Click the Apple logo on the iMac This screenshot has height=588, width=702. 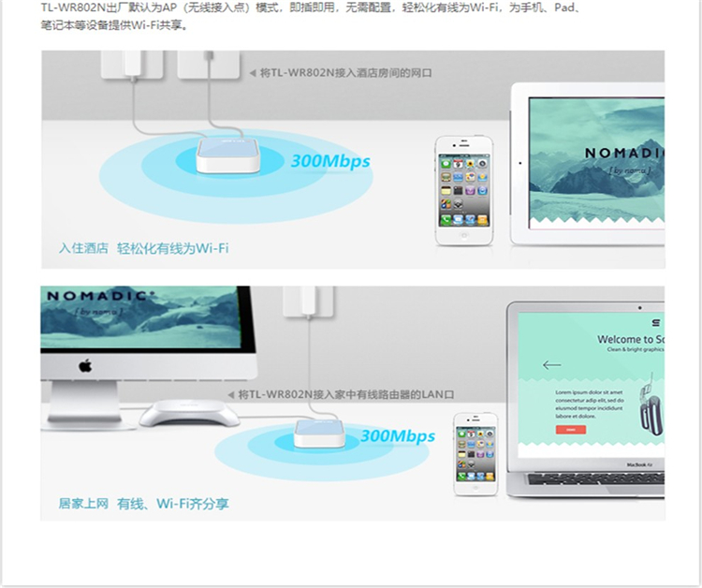[x=85, y=366]
